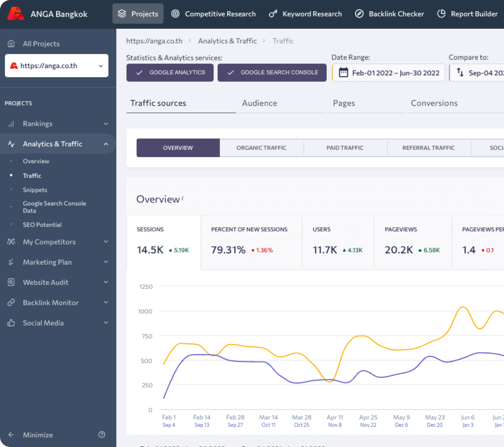Screen dimensions: 504x447
Task: Open the Compare to date selector
Action: click(x=477, y=73)
